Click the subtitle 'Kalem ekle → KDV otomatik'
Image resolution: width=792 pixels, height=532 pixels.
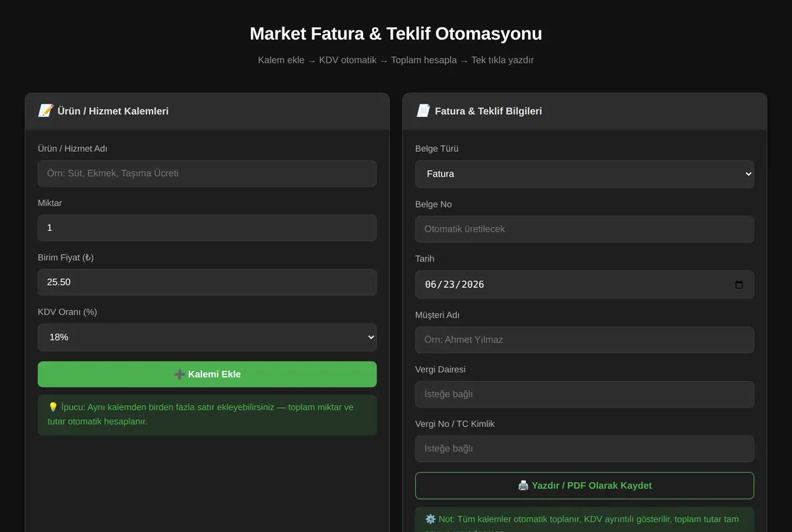317,60
